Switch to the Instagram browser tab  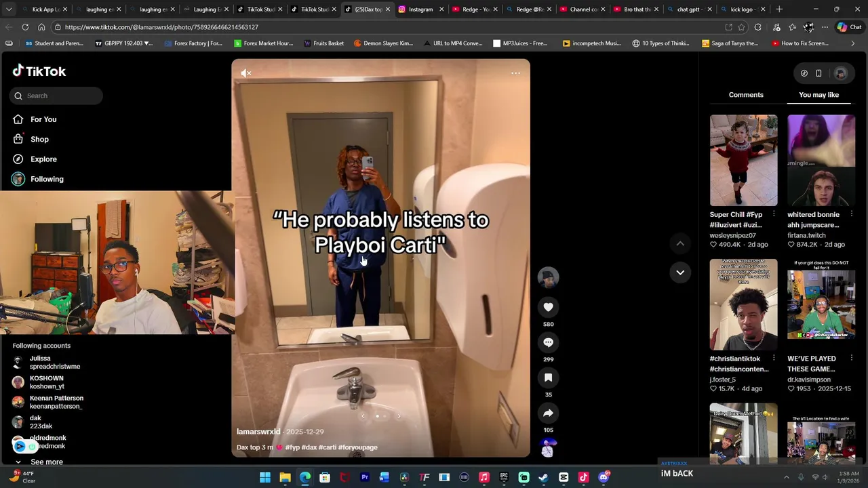[x=420, y=9]
